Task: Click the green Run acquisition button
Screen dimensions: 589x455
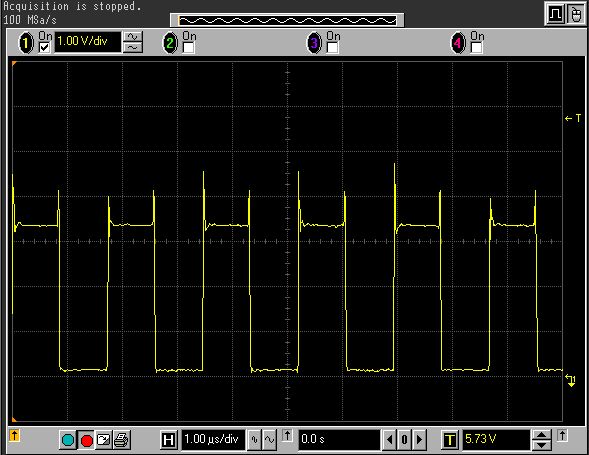Action: [x=68, y=440]
